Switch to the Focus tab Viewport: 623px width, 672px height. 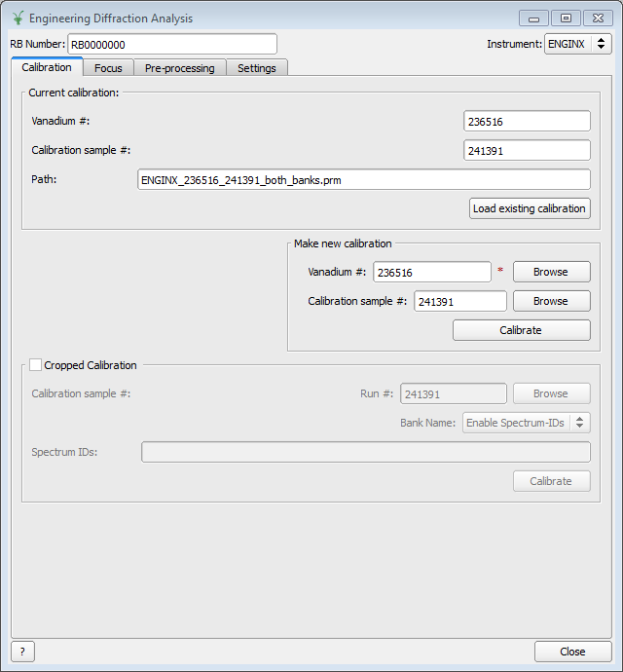[108, 68]
